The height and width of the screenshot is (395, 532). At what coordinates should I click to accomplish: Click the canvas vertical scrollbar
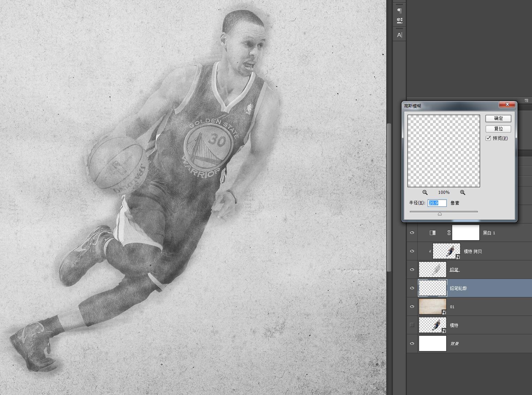(x=389, y=197)
